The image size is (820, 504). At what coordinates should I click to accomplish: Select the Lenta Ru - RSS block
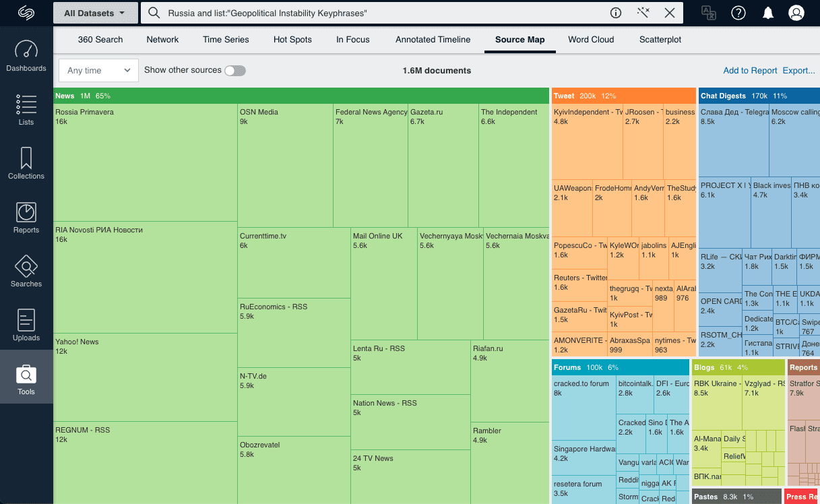pos(410,367)
